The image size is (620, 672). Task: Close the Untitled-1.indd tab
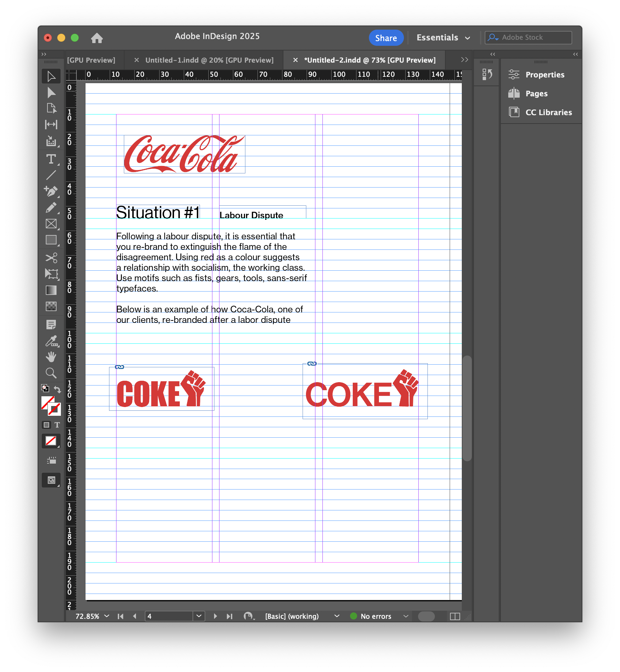click(137, 60)
